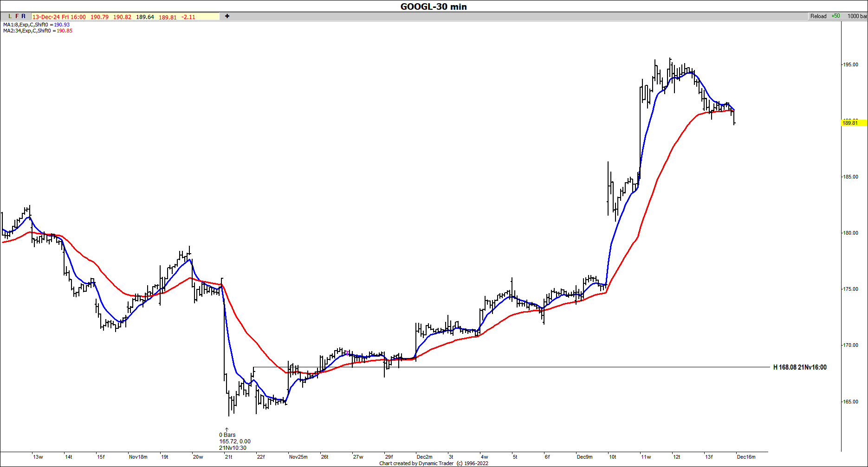Click the 11w date axis label
Screen dimensions: 868x467
click(646, 457)
